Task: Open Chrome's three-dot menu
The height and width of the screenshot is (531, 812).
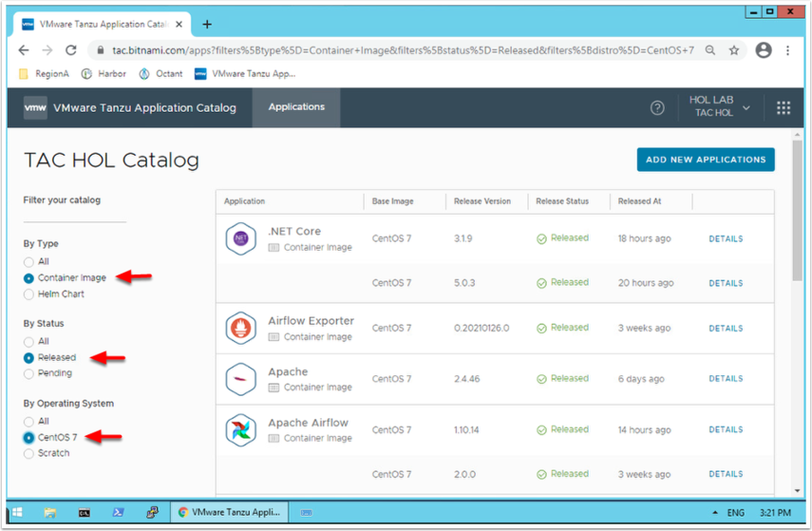Action: [787, 50]
